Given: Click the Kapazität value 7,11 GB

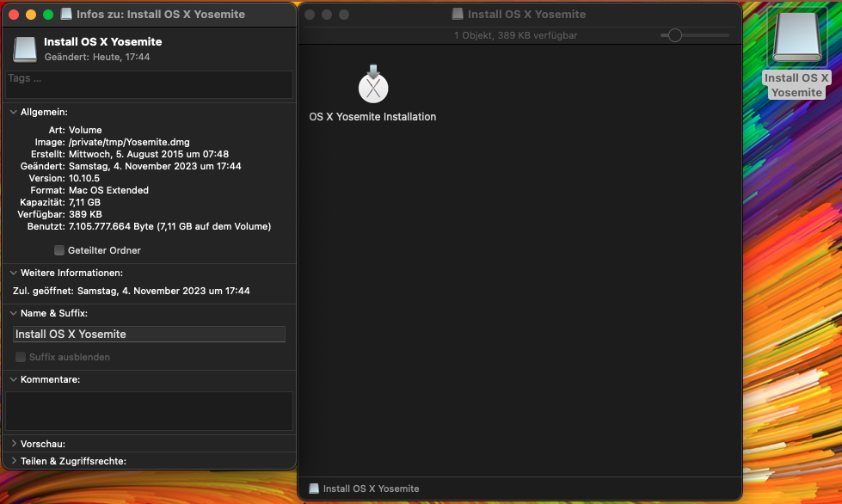Looking at the screenshot, I should click(84, 202).
